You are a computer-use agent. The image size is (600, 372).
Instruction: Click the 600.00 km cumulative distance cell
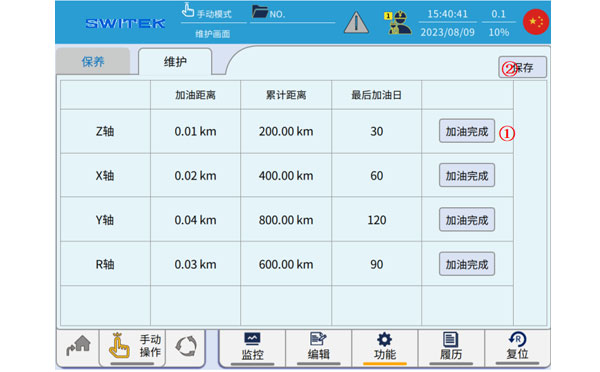point(286,265)
